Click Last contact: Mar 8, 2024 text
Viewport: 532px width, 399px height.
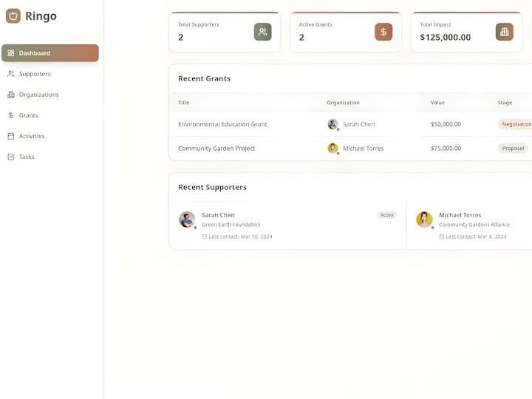click(x=476, y=236)
